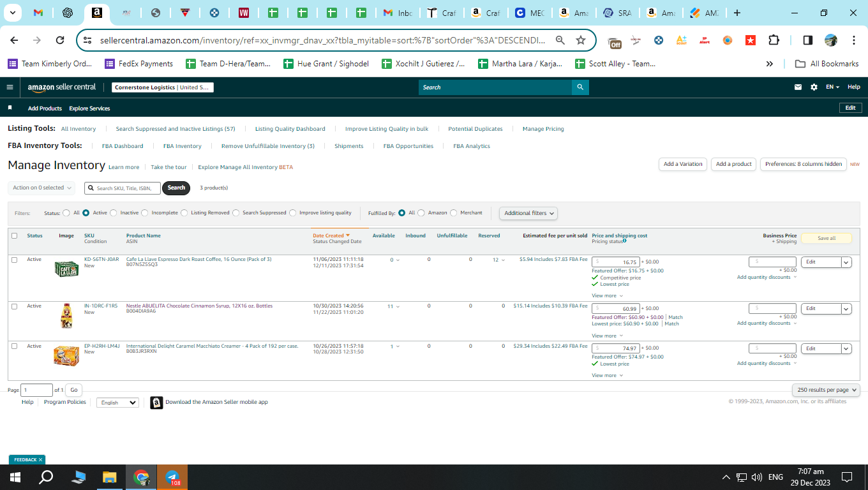
Task: Open the FBA Dashboard tool tab
Action: click(123, 146)
